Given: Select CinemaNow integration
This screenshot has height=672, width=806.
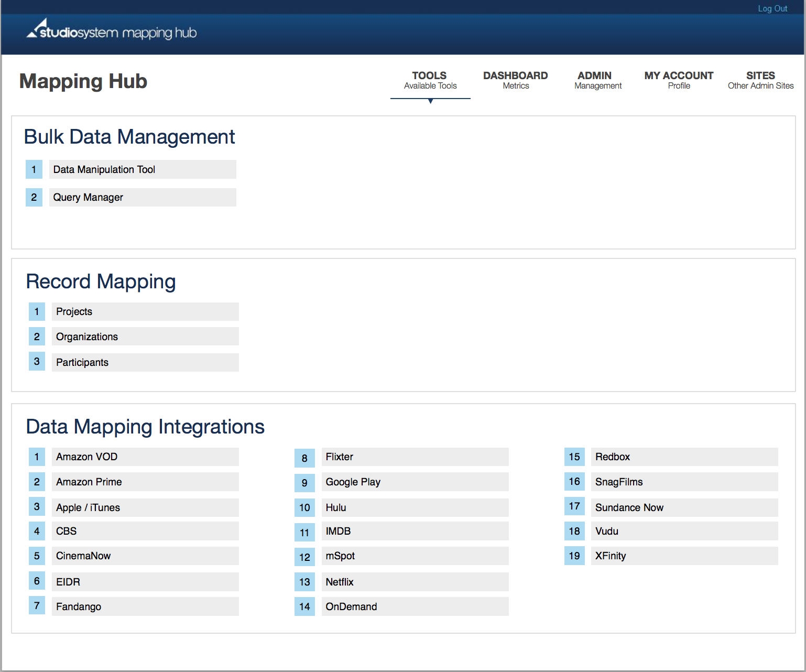Looking at the screenshot, I should point(145,556).
